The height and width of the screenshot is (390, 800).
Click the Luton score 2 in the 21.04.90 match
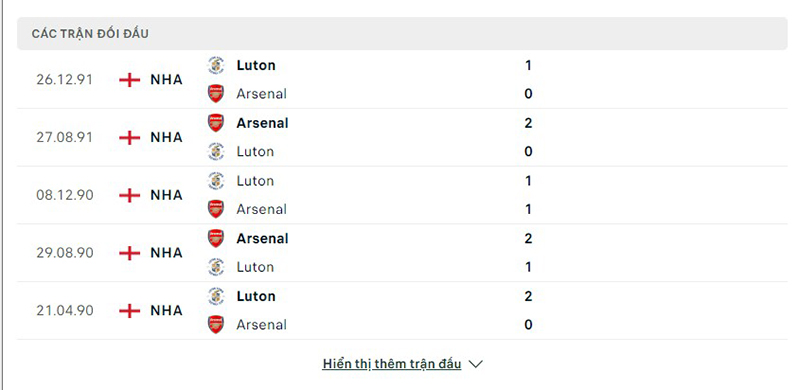click(x=528, y=296)
